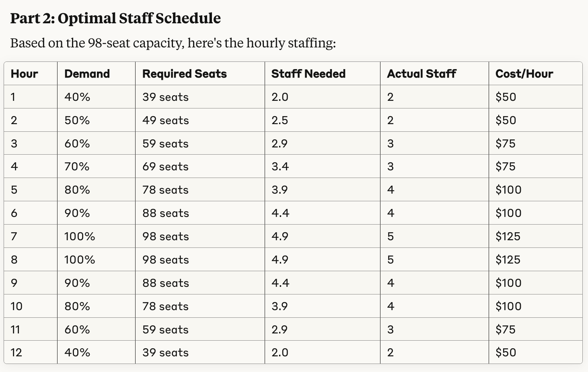Select the 69 seats cell
Image resolution: width=588 pixels, height=372 pixels.
166,167
